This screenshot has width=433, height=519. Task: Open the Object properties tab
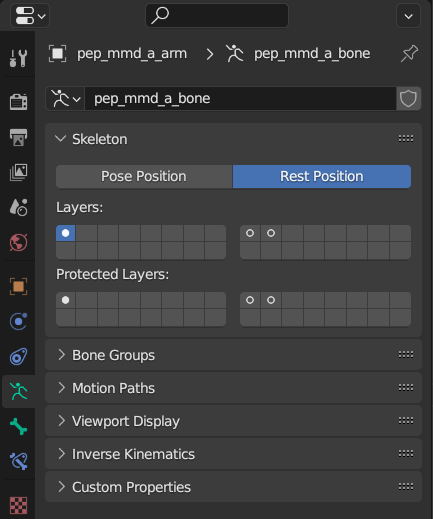click(18, 286)
